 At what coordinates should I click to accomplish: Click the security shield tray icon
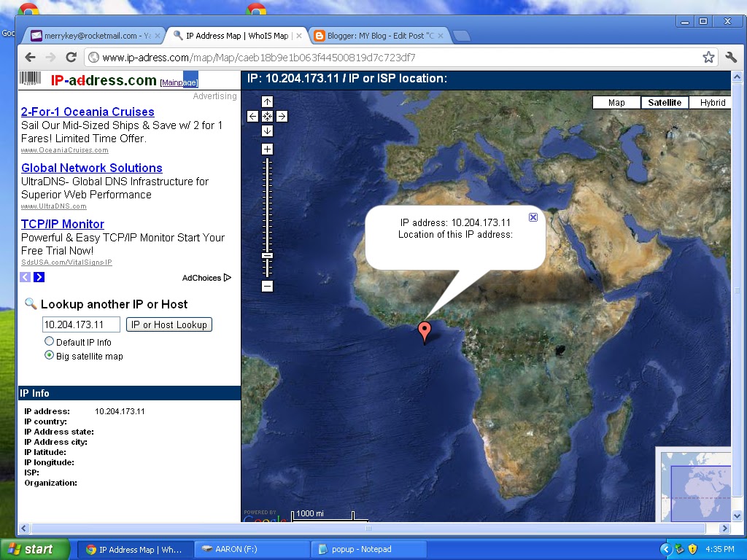693,549
